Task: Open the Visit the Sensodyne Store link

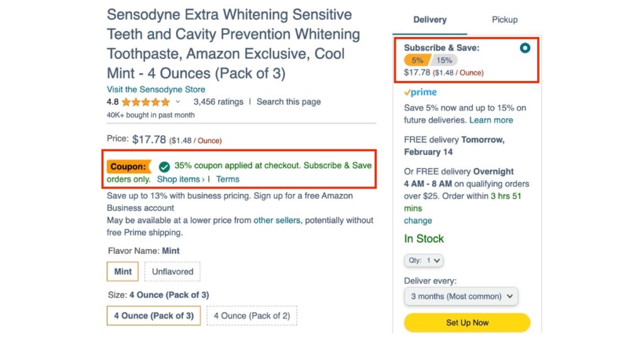Action: pyautogui.click(x=156, y=89)
